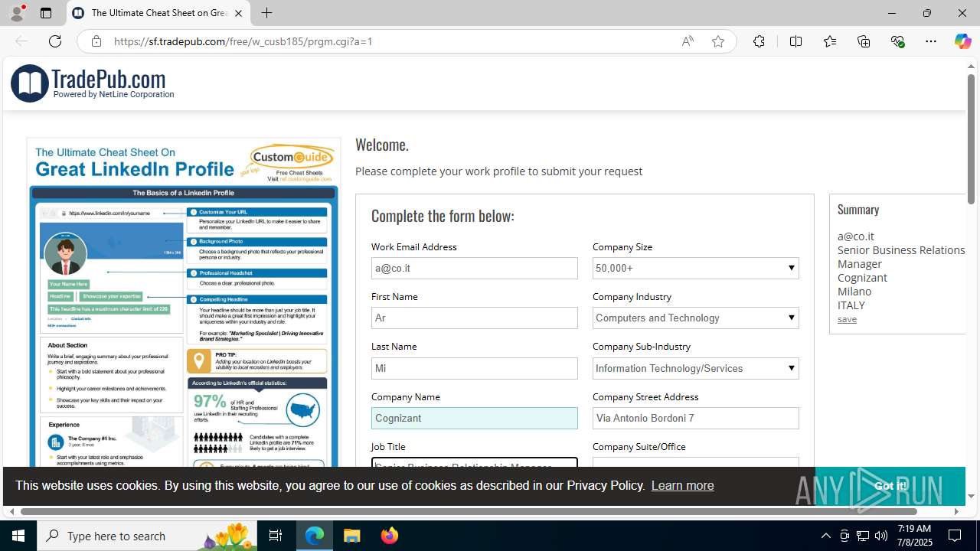Image resolution: width=980 pixels, height=551 pixels.
Task: Click the Edge profile avatar icon
Action: pyautogui.click(x=17, y=13)
